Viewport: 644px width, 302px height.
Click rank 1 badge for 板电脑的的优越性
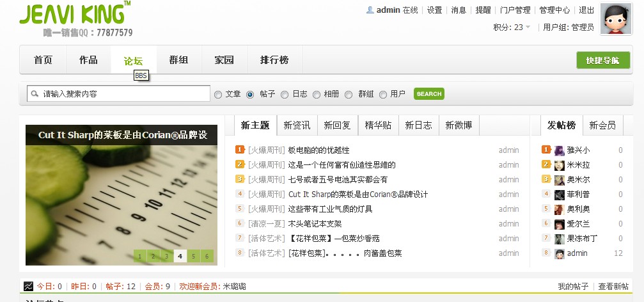[x=240, y=150]
